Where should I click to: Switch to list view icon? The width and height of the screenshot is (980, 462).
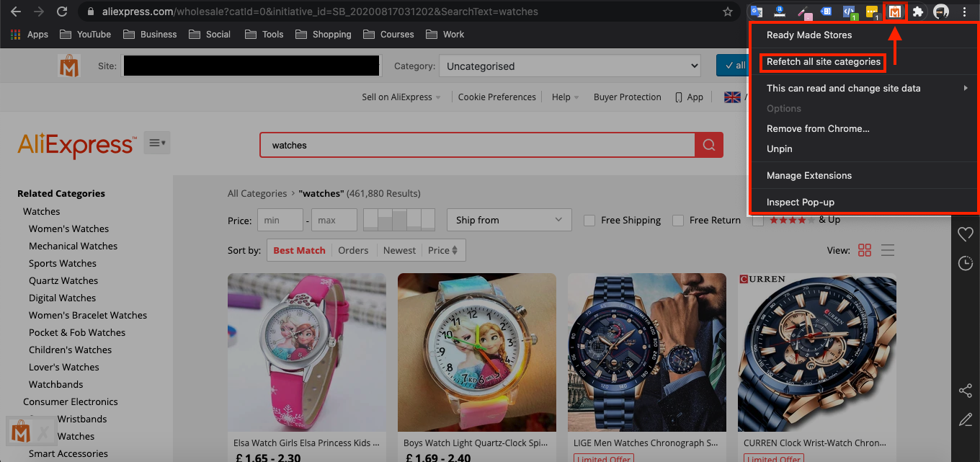(888, 250)
